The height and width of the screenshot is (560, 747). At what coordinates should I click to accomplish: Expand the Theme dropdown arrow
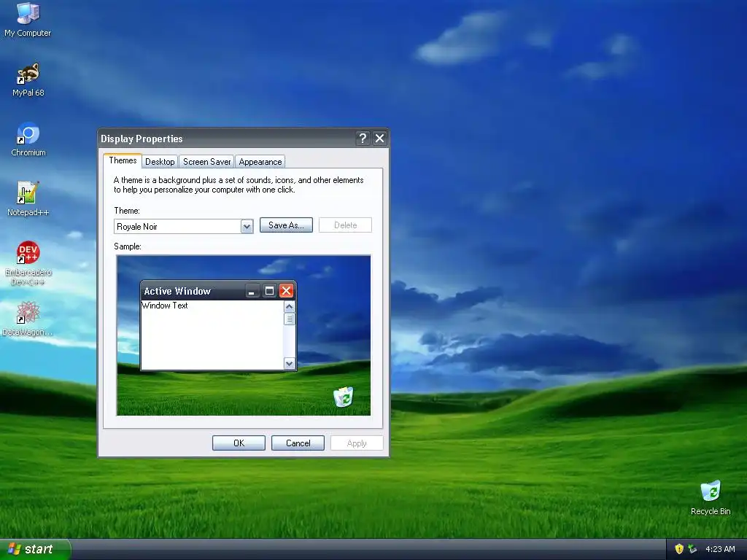pyautogui.click(x=247, y=227)
